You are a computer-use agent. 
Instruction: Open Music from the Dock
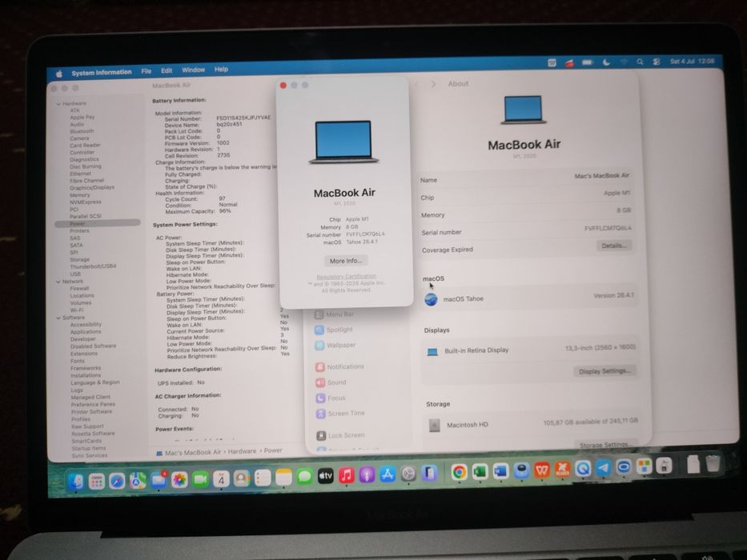click(x=347, y=475)
